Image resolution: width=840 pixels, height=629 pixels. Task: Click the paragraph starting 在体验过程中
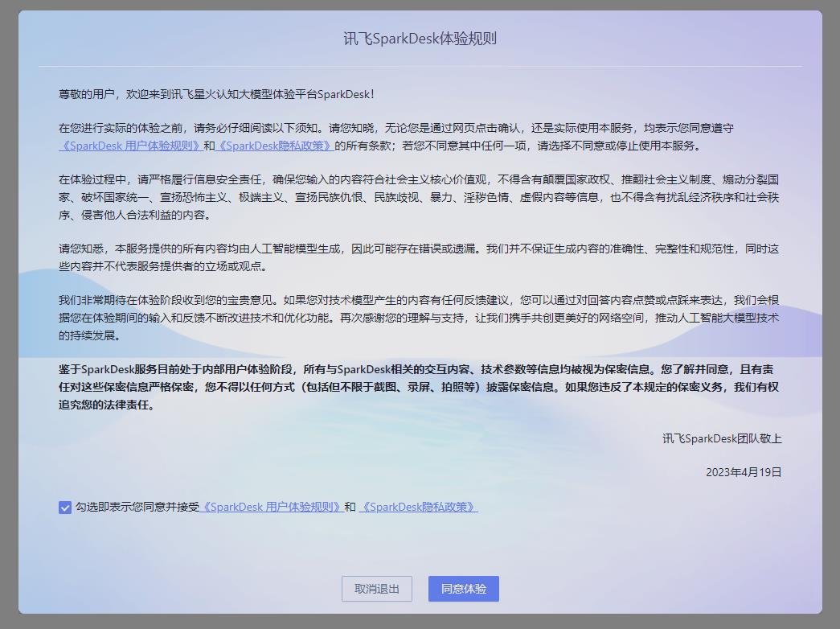419,197
